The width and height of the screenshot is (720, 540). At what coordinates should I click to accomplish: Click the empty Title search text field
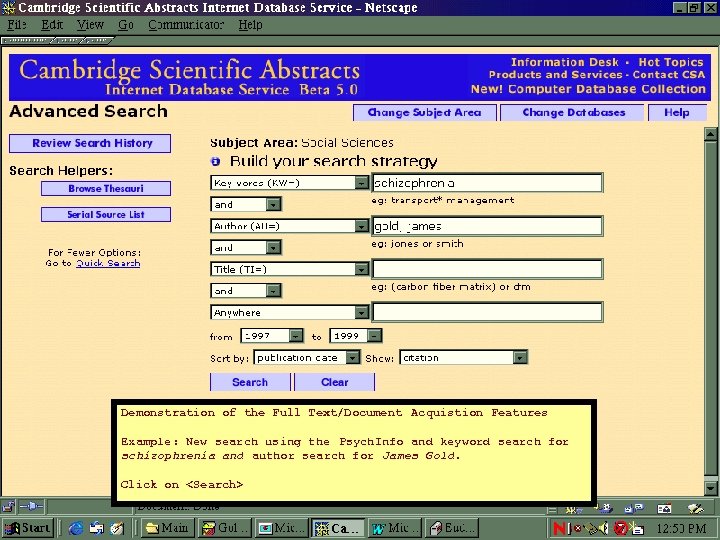pos(487,269)
